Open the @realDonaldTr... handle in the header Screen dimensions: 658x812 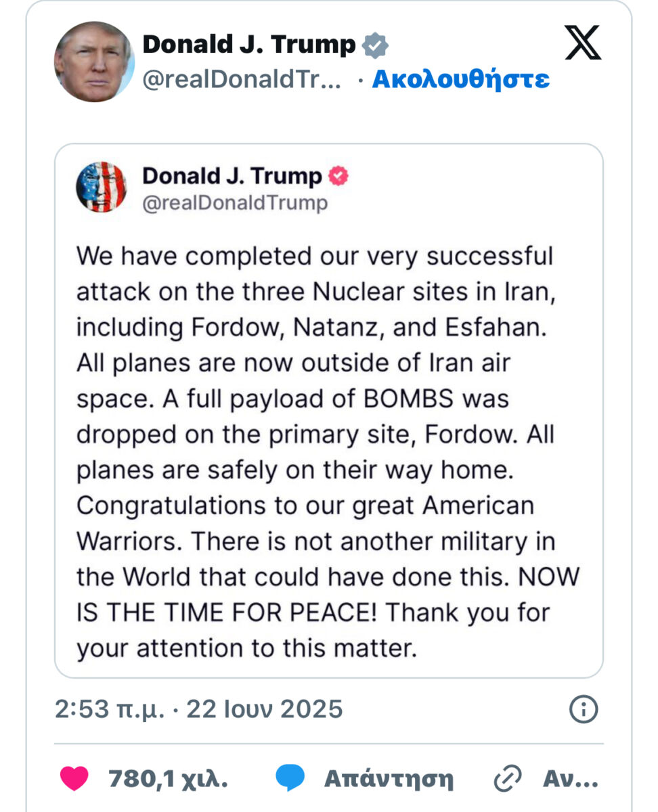click(x=242, y=80)
